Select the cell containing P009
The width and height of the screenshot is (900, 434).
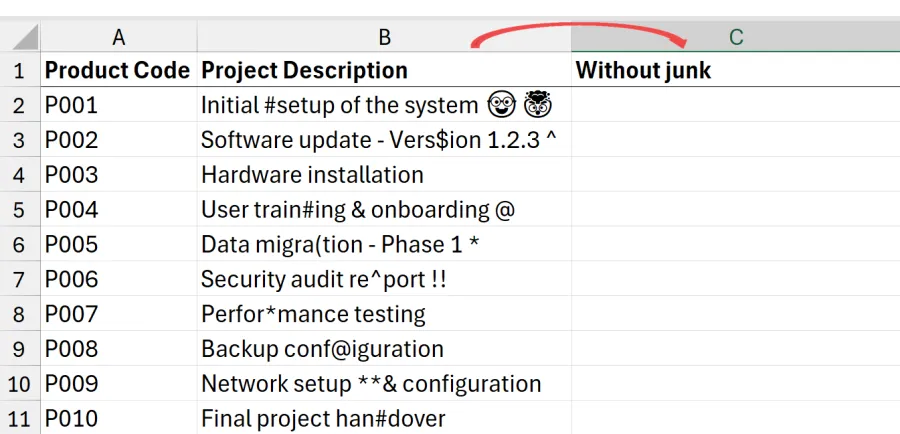[x=118, y=383]
